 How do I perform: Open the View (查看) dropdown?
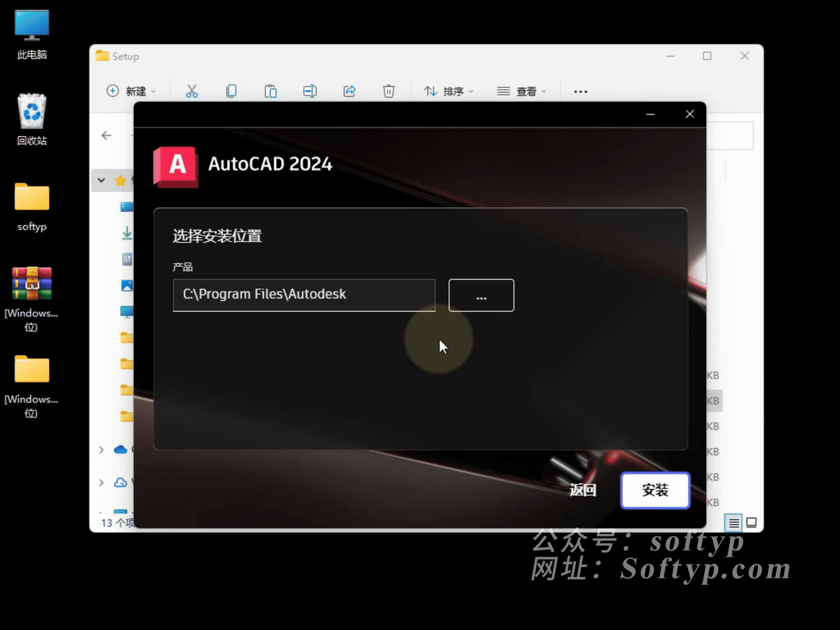[522, 91]
